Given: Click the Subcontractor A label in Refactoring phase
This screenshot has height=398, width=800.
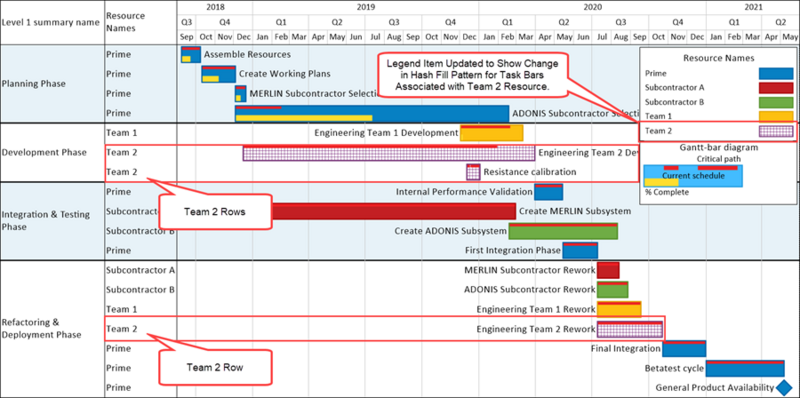Looking at the screenshot, I should coord(140,270).
